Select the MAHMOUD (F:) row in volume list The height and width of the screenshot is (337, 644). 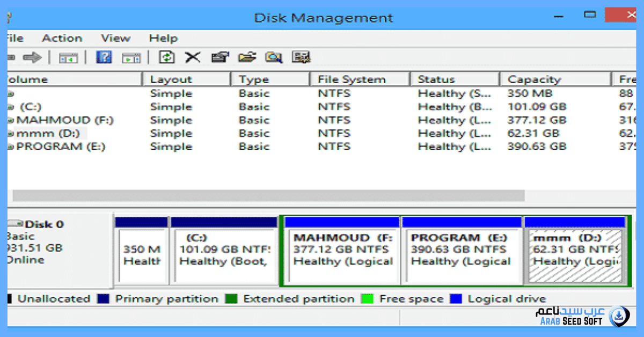(64, 120)
